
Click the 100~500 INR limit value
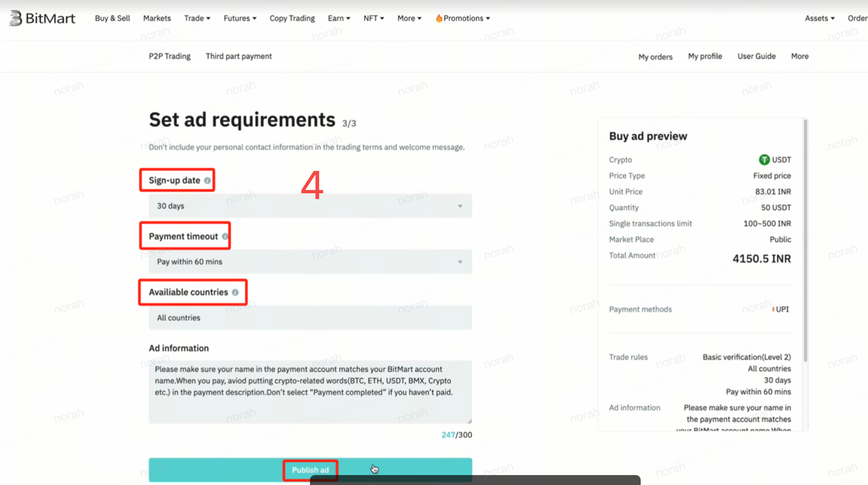coord(767,223)
